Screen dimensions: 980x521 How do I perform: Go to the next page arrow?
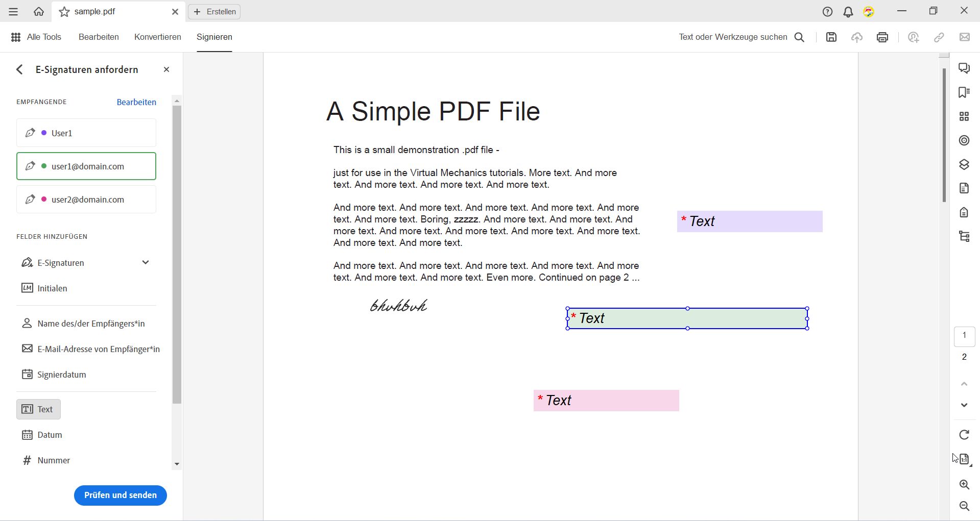pos(964,405)
